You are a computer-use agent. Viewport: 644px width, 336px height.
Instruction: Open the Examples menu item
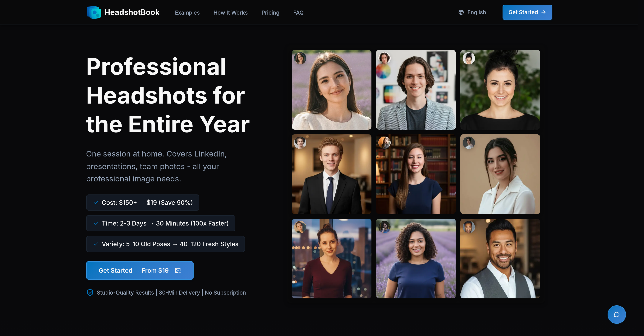[x=187, y=12]
